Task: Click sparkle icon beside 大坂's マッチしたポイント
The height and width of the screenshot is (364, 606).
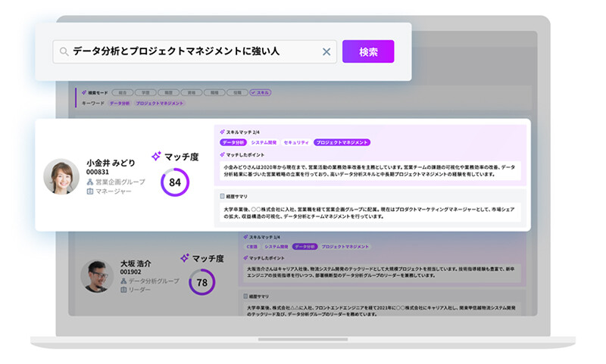Action: coord(245,258)
